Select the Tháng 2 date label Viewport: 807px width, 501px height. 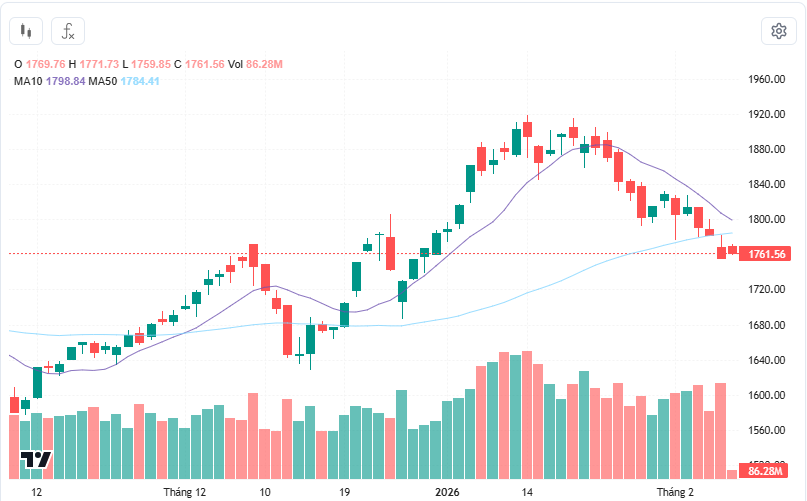point(674,493)
